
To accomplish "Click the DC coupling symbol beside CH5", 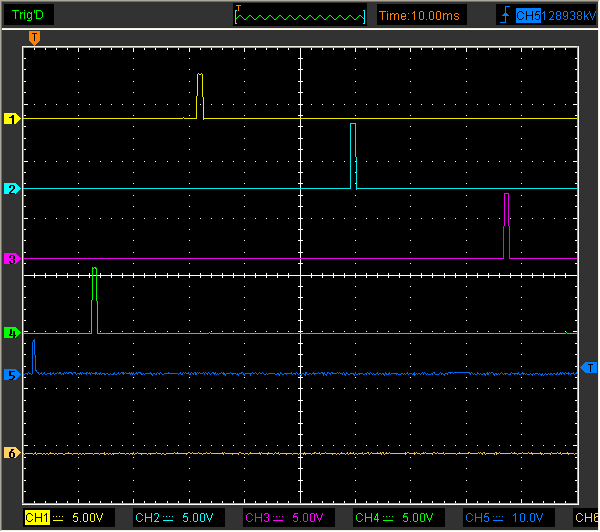I will [x=498, y=518].
